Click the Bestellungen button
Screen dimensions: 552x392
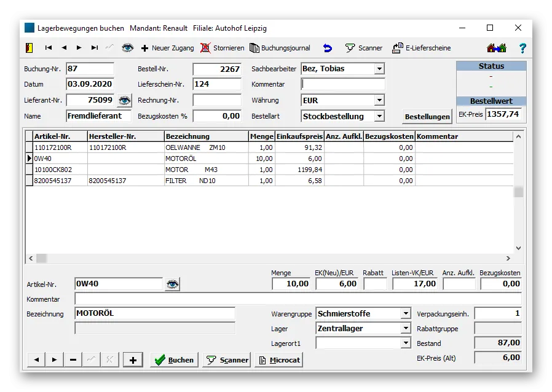click(x=426, y=116)
